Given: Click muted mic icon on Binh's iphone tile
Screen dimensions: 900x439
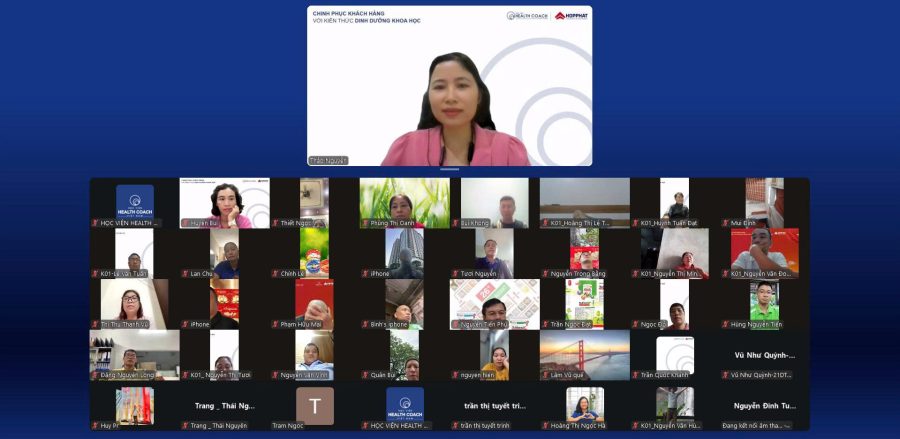Looking at the screenshot, I should point(366,324).
